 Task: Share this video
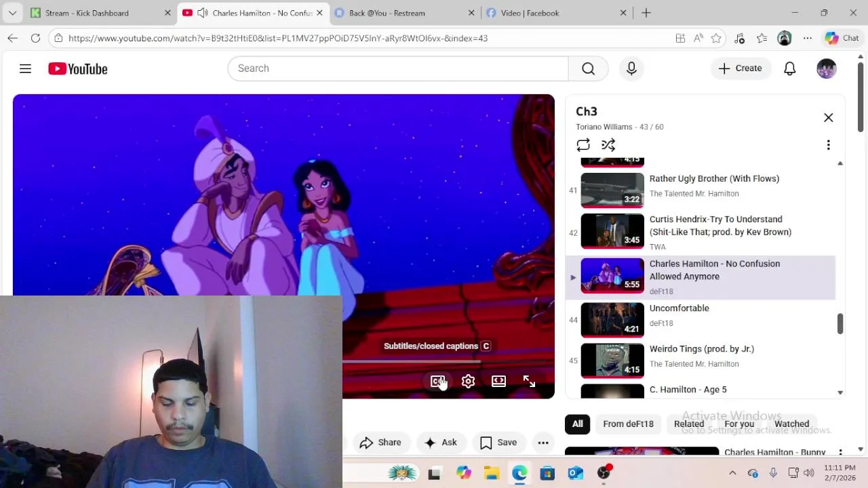(x=380, y=443)
